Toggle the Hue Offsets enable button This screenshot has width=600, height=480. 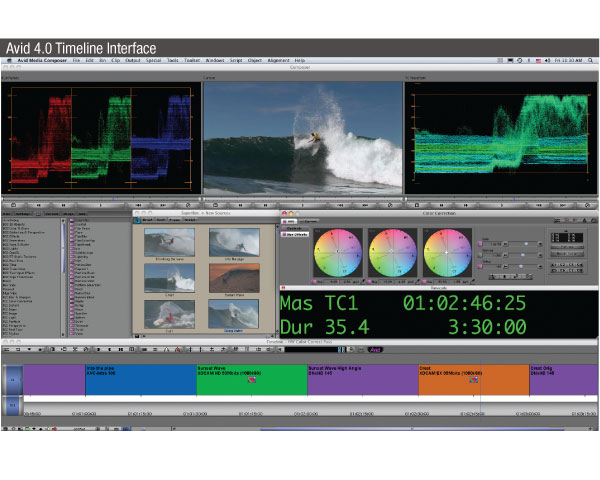[x=284, y=234]
